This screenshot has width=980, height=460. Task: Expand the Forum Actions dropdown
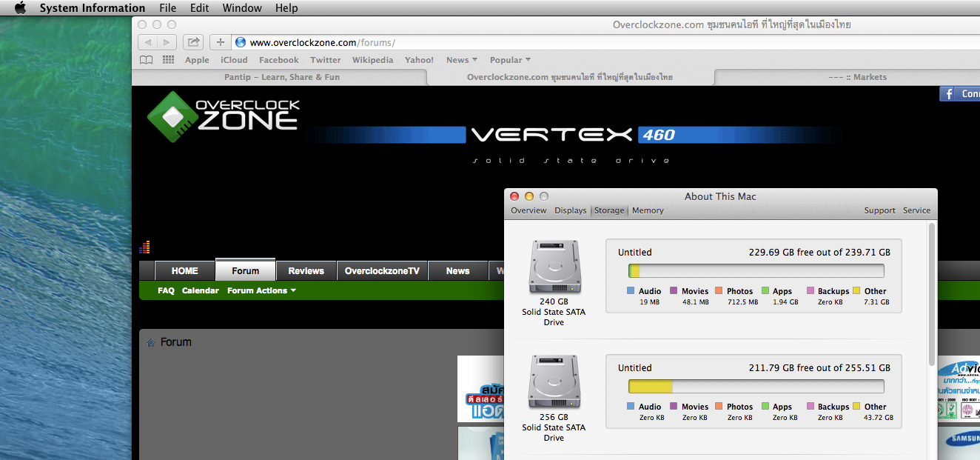tap(261, 290)
